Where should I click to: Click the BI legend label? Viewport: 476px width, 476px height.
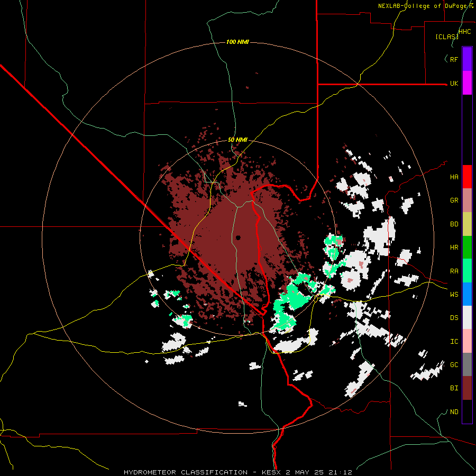454,388
